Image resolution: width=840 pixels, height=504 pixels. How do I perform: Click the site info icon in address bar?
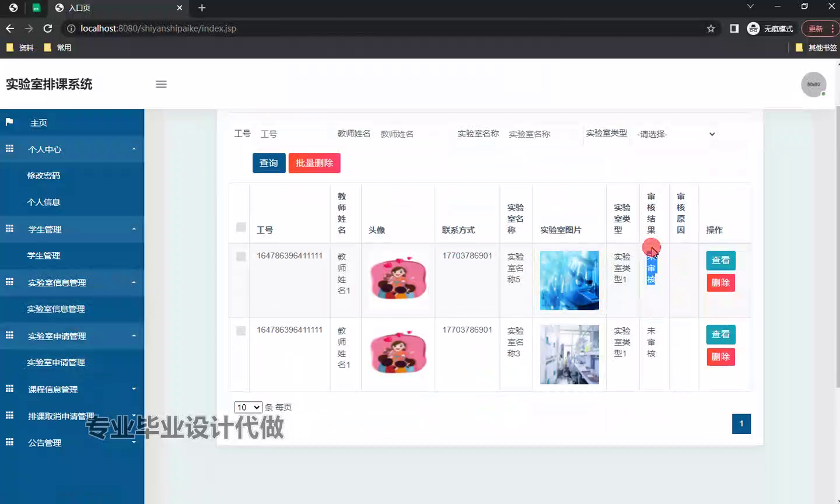click(x=71, y=28)
